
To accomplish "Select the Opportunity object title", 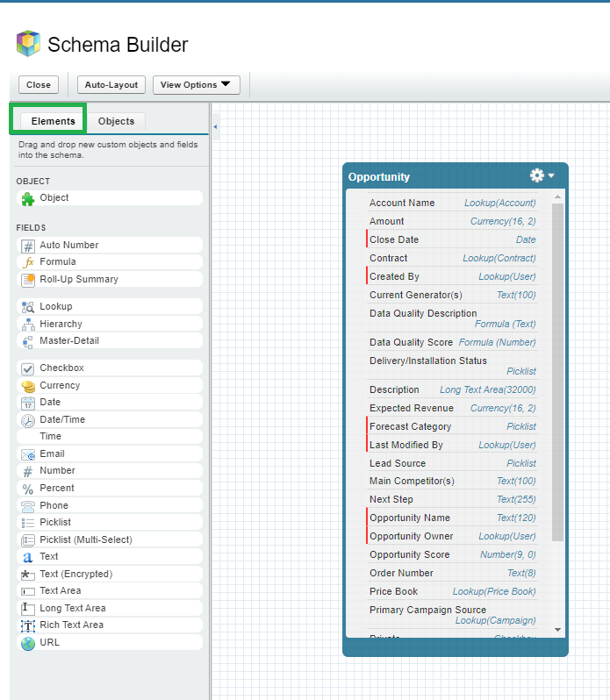I will 378,177.
